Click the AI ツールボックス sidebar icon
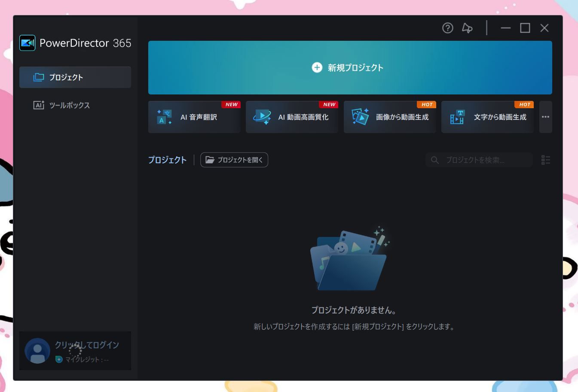The image size is (578, 392). [x=39, y=105]
